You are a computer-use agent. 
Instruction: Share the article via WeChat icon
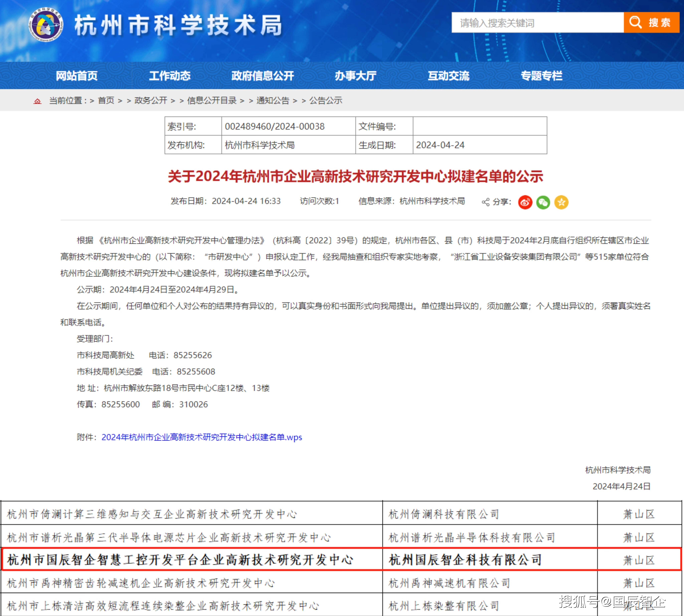tap(543, 202)
